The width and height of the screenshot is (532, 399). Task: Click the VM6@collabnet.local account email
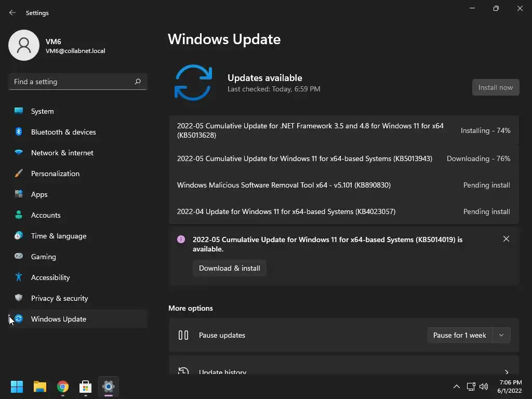[75, 51]
